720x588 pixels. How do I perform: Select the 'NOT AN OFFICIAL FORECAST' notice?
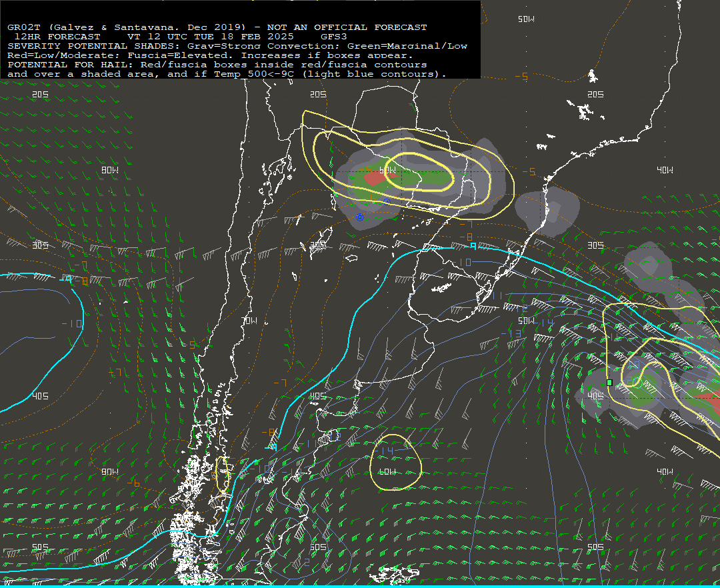coord(347,27)
